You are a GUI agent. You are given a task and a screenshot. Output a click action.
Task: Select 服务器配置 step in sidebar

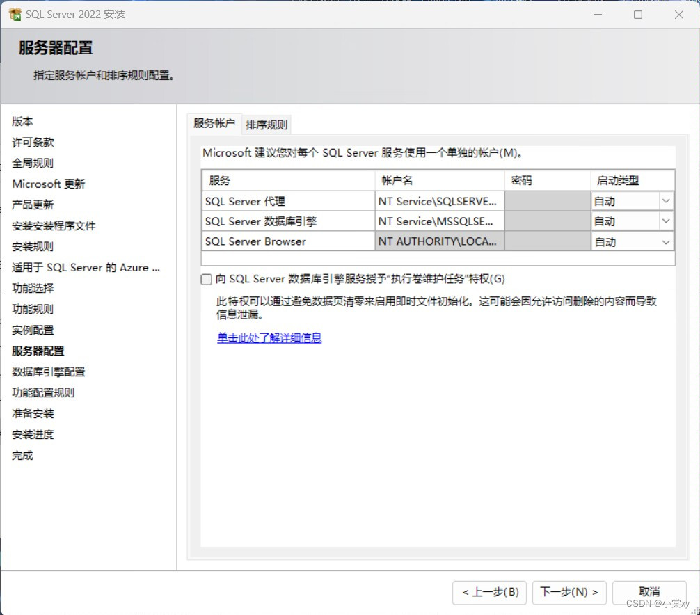(x=38, y=351)
